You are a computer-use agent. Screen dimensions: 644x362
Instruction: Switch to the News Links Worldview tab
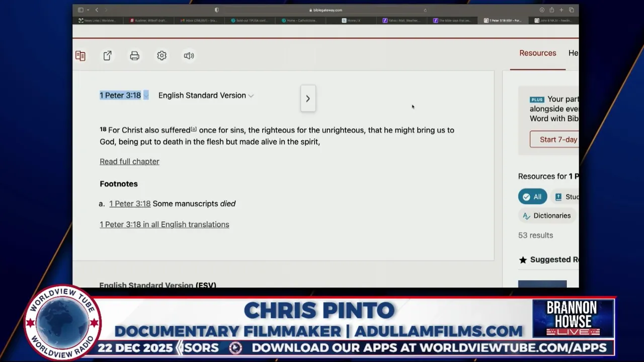click(x=98, y=21)
